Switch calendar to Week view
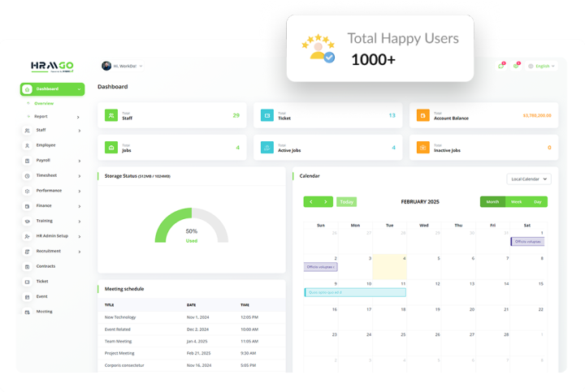The image size is (585, 392). click(517, 202)
